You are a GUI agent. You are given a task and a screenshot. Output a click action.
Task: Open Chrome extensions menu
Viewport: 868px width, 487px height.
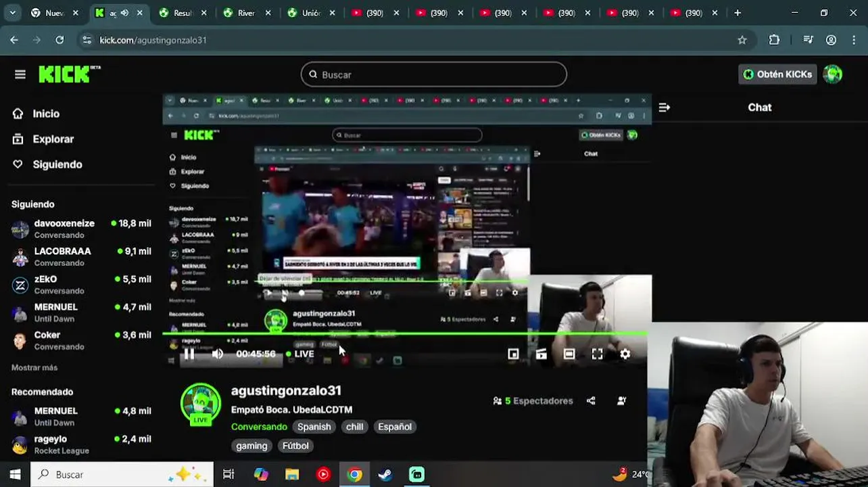774,40
